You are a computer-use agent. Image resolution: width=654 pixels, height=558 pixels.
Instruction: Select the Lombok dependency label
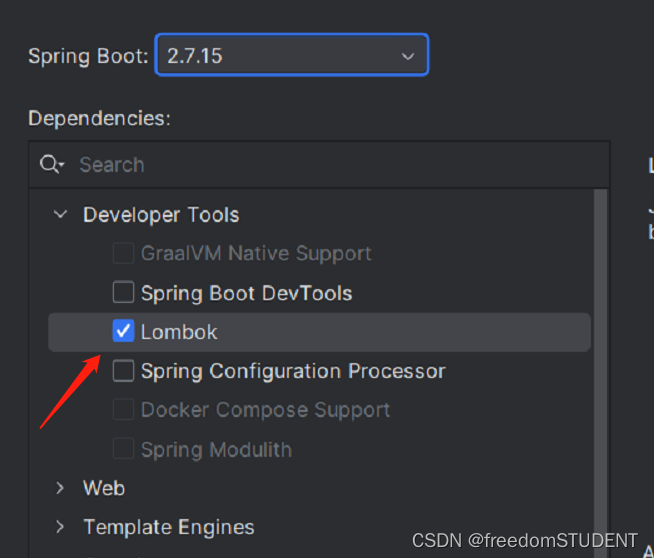pos(179,332)
